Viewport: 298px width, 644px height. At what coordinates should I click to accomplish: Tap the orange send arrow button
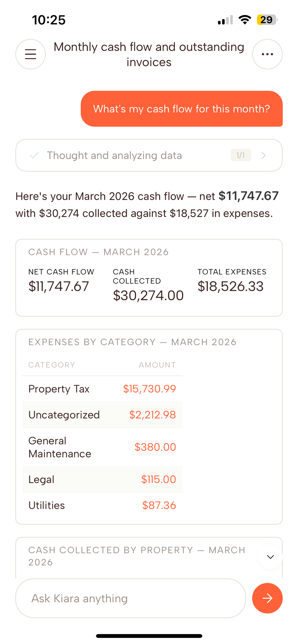(267, 598)
